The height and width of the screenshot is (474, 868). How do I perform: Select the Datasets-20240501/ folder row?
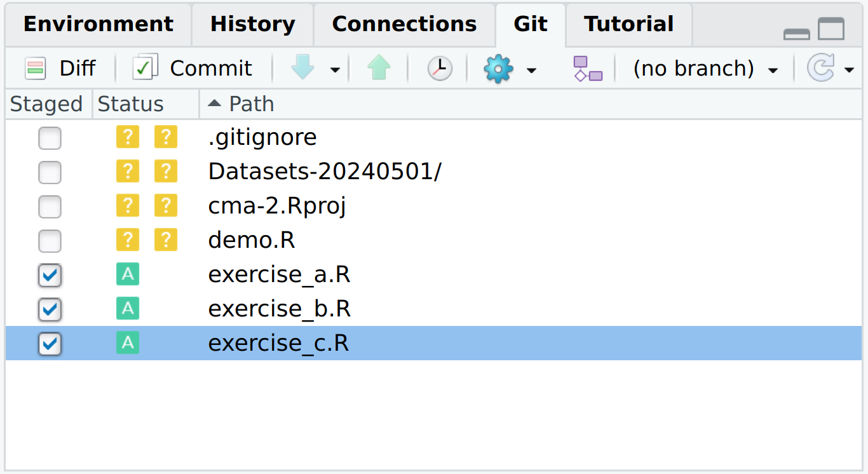click(324, 172)
